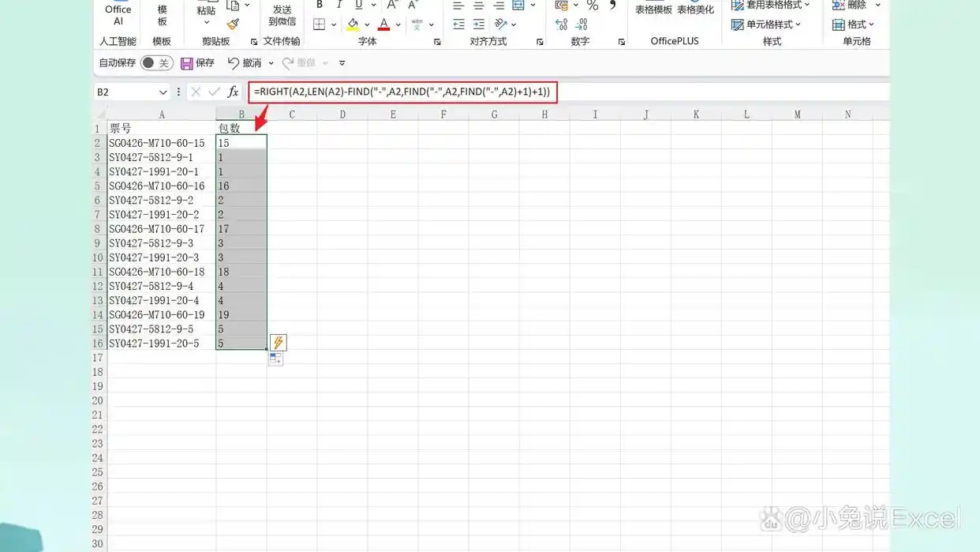The height and width of the screenshot is (552, 980).
Task: Open the underline style dropdown arrow
Action: [x=373, y=6]
